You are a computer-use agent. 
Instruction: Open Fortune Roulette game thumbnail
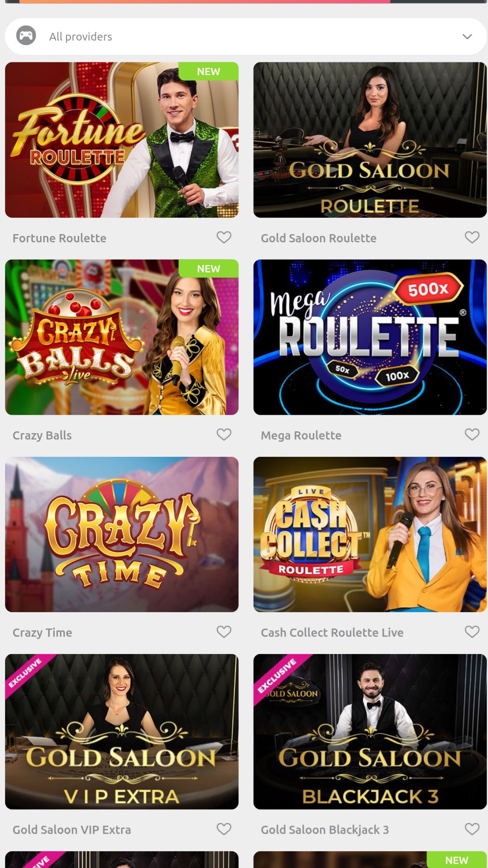(x=122, y=140)
